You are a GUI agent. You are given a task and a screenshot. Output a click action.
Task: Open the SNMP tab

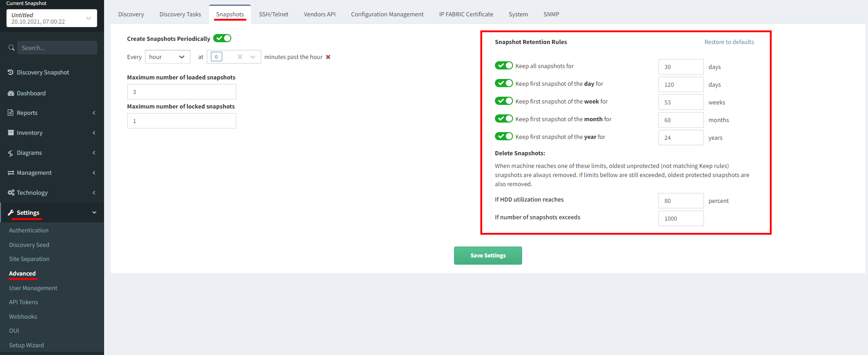click(551, 14)
